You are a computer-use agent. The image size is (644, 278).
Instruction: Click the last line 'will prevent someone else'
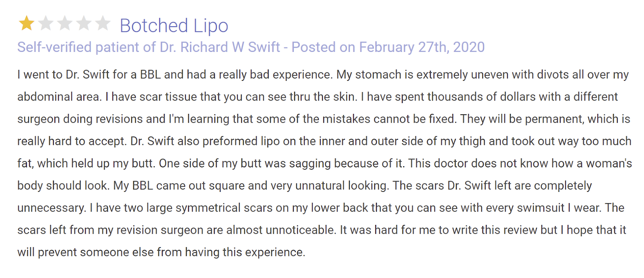pos(161,252)
